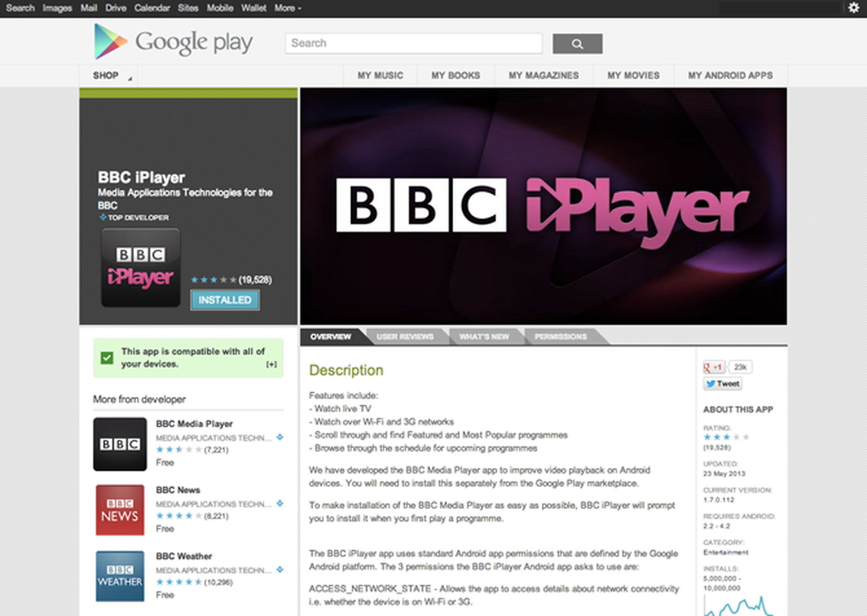Viewport: 867px width, 616px height.
Task: Click the Top Developer badge icon
Action: point(103,217)
